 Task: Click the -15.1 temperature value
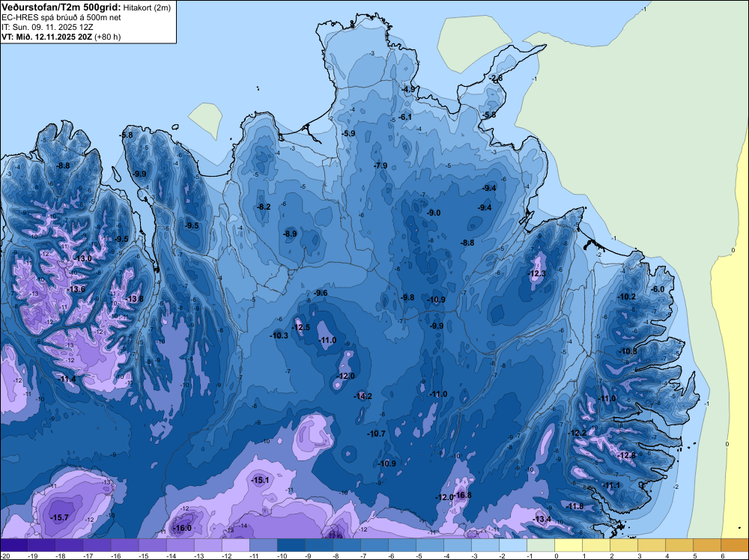tap(260, 481)
